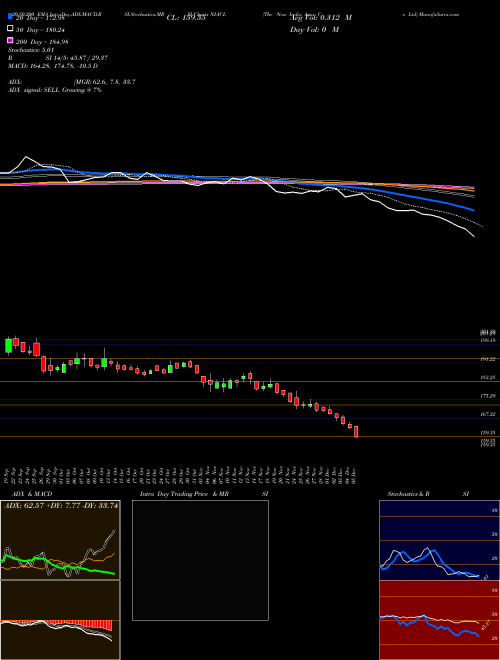Select the '200 Day - 184.98' legend text
Screen dimensions: 500x660
tap(42, 42)
